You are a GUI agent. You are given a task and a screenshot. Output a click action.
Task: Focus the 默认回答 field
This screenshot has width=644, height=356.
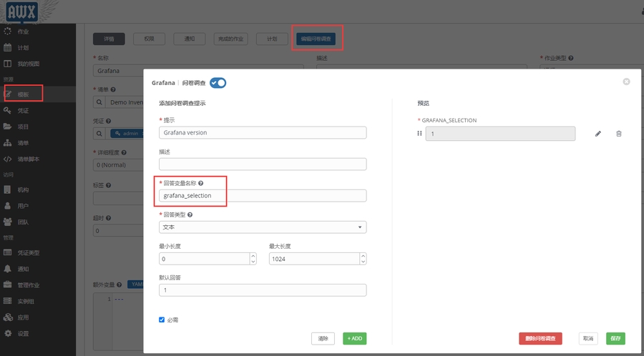point(263,290)
